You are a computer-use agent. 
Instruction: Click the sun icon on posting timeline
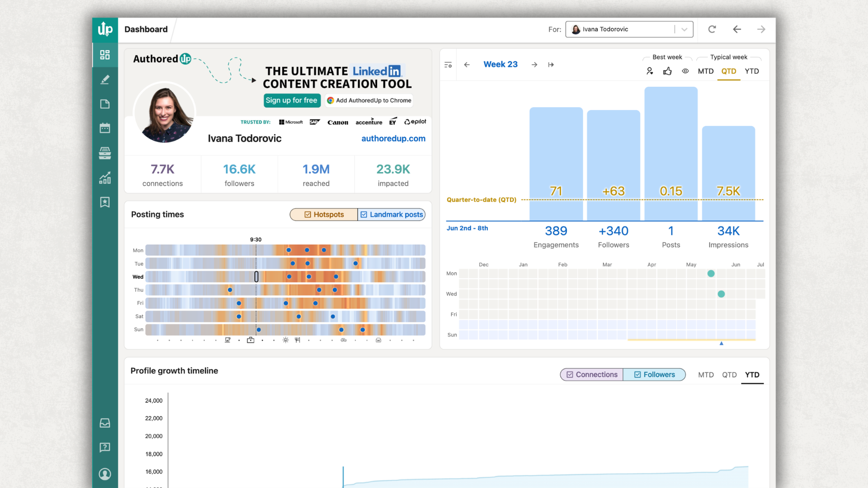pyautogui.click(x=286, y=340)
